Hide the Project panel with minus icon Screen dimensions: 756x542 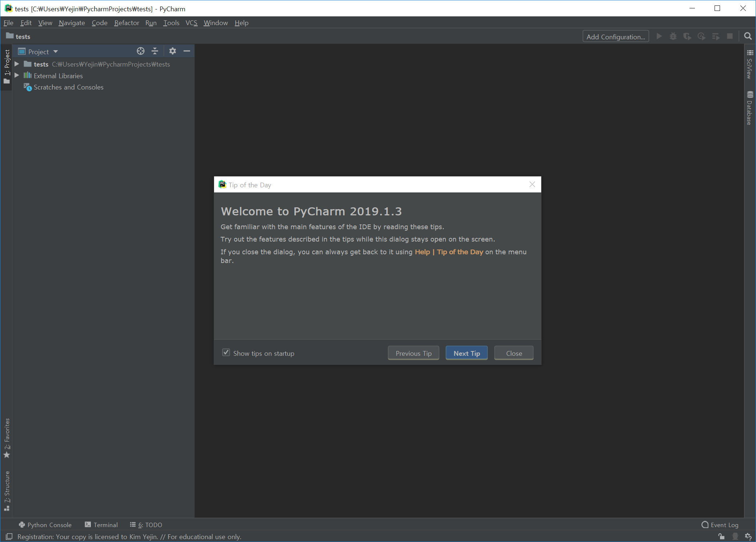187,51
